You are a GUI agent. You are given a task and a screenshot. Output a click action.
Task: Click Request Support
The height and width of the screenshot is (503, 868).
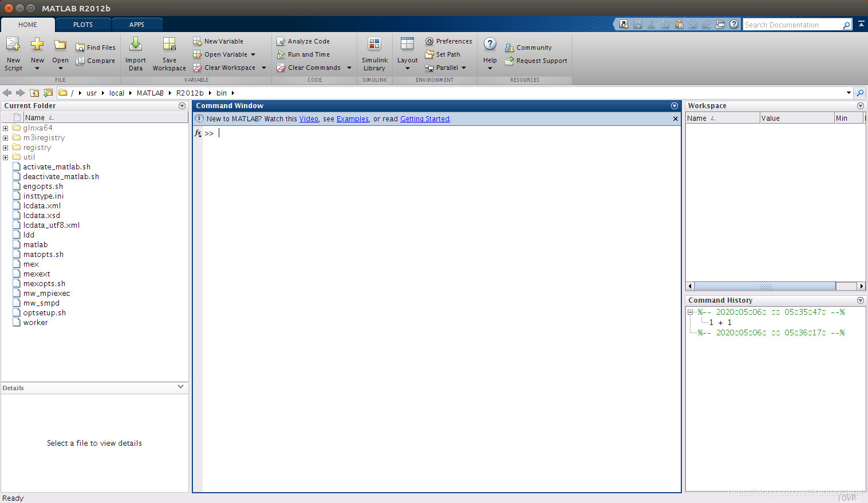[536, 61]
